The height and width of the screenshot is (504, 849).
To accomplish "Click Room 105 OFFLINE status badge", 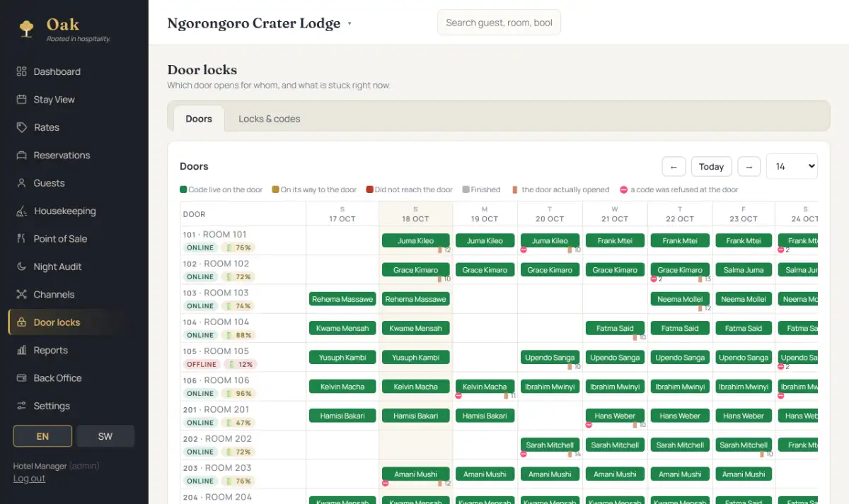I will click(202, 364).
